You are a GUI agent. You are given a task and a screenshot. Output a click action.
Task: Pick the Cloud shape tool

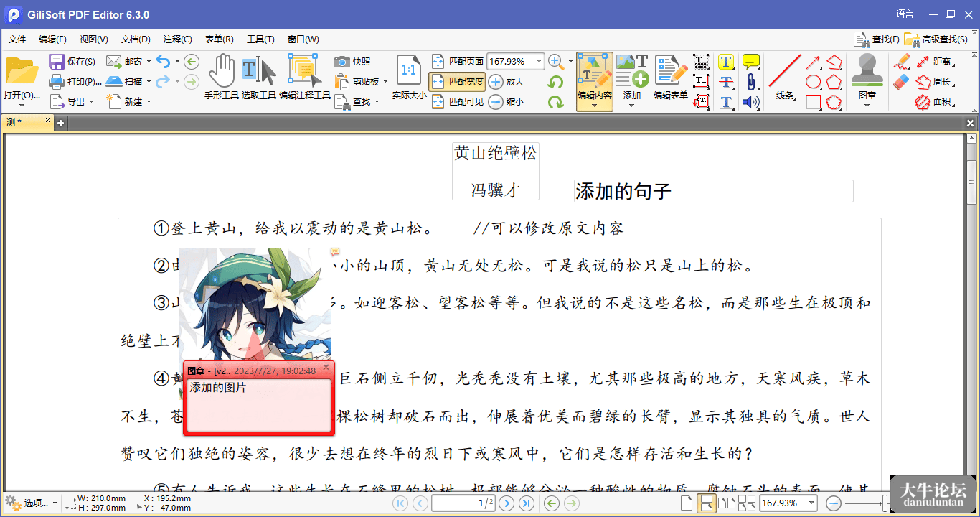pos(834,102)
